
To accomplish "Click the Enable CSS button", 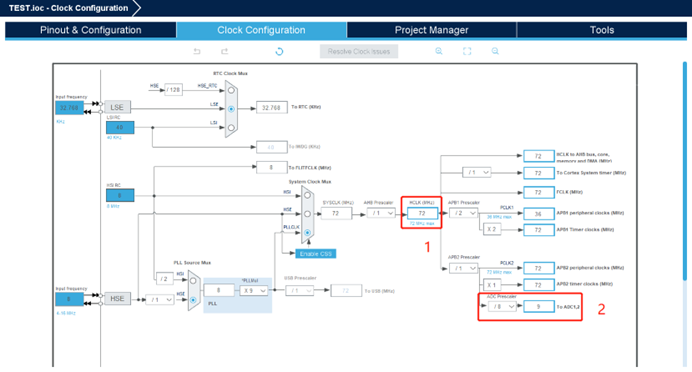I will coord(316,254).
